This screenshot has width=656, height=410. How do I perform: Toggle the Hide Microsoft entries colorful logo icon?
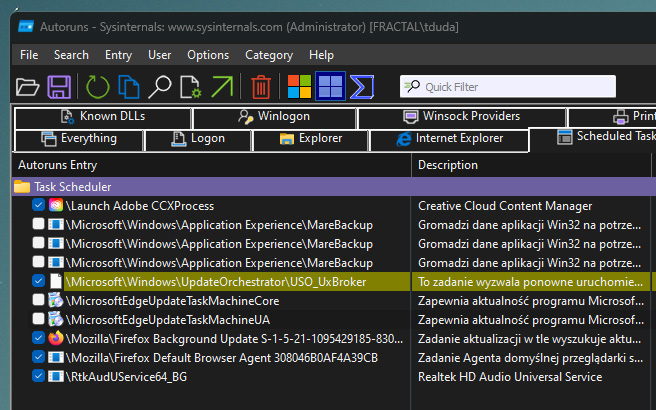(x=299, y=87)
